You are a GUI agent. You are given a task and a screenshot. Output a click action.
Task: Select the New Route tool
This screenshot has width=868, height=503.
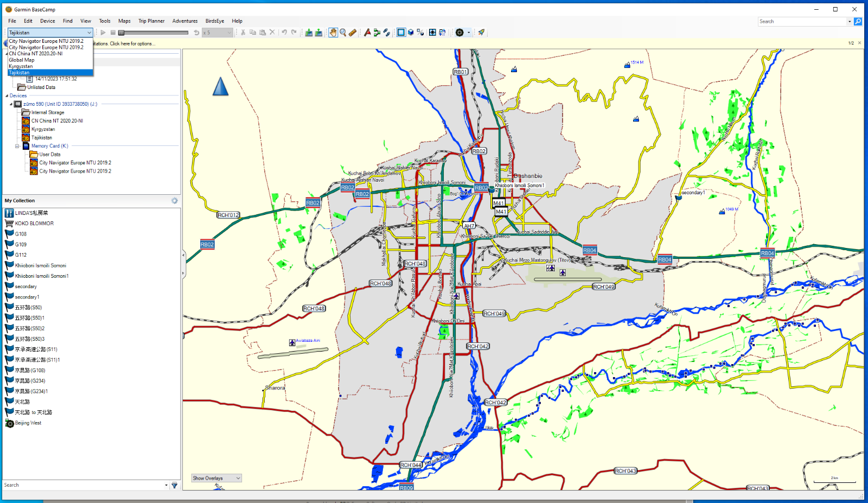pos(377,33)
